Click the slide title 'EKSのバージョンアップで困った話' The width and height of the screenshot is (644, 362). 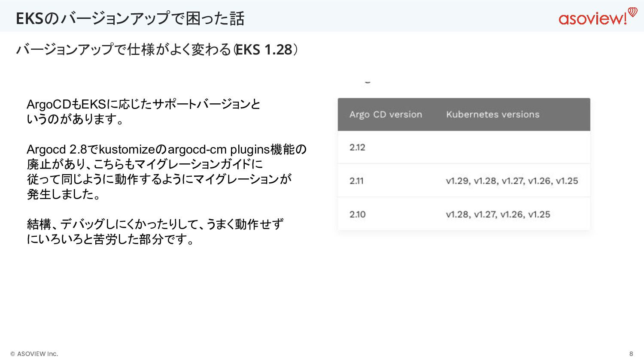coord(130,18)
